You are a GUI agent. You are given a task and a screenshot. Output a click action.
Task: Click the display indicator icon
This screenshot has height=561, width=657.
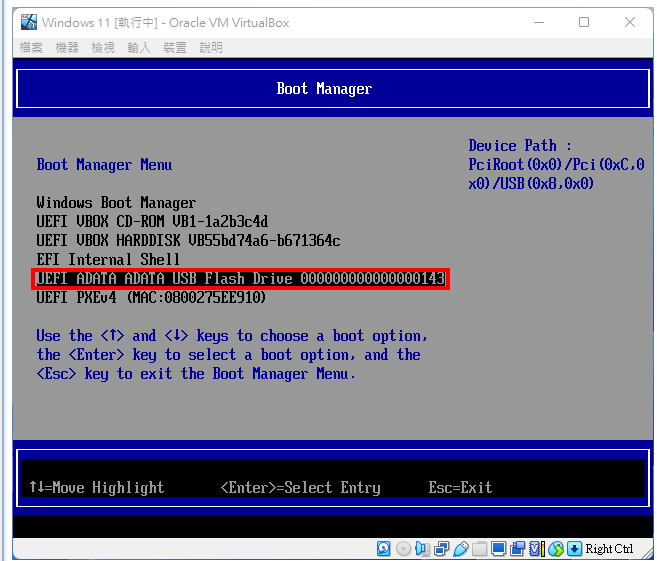coord(499,548)
